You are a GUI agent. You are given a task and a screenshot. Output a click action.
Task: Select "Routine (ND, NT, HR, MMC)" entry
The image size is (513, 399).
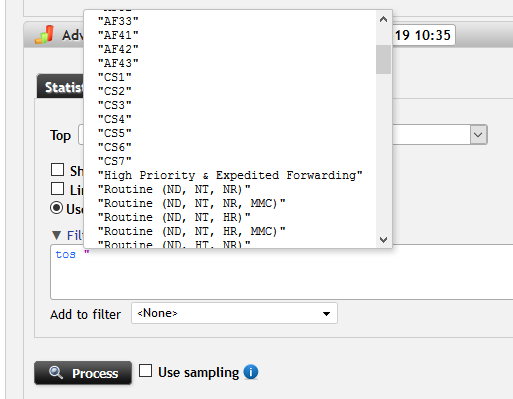click(192, 231)
